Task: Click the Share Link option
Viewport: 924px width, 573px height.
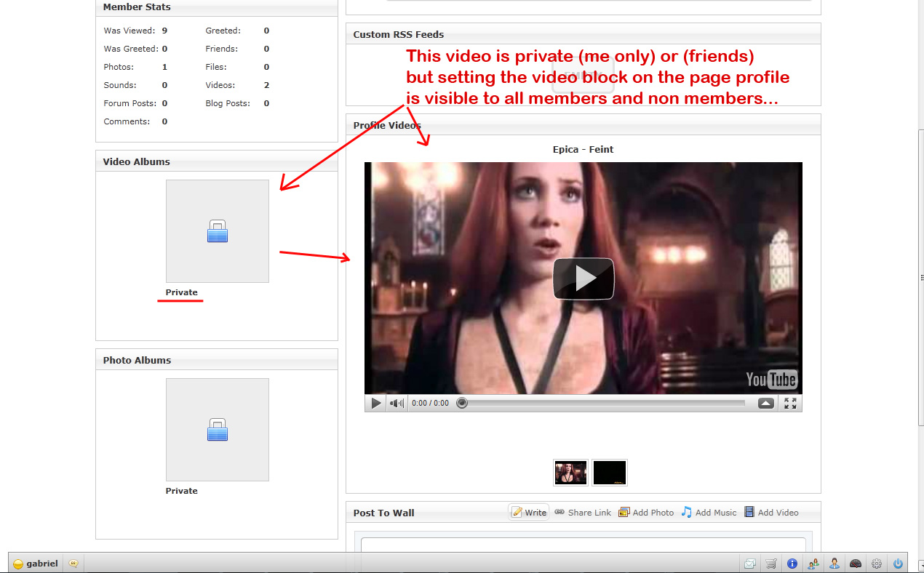Action: tap(583, 513)
